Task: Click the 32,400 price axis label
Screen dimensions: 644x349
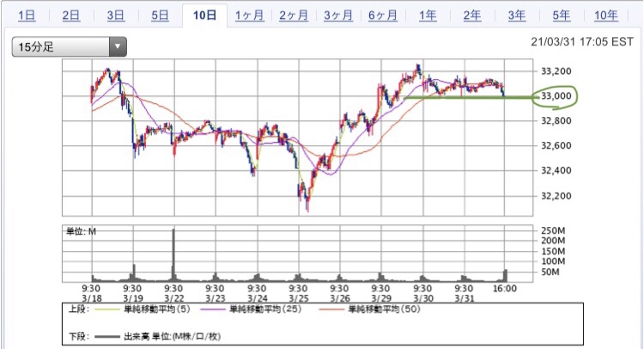Action: pos(556,170)
